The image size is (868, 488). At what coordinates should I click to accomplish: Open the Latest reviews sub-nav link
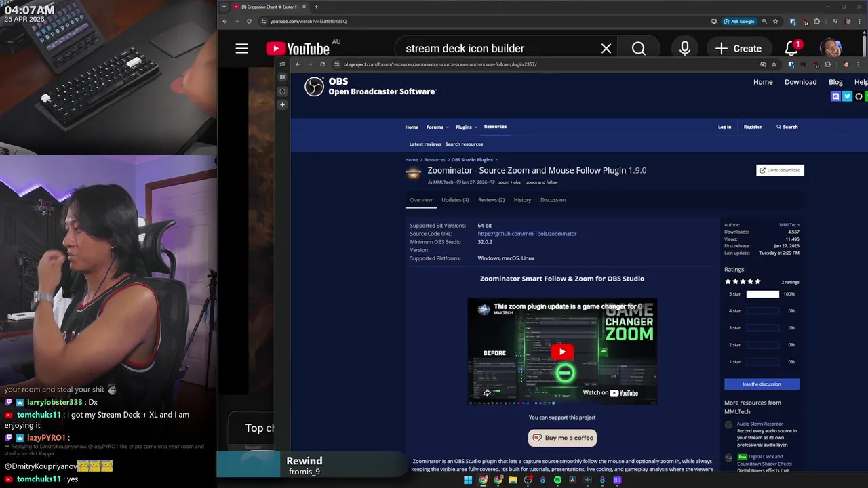point(425,144)
